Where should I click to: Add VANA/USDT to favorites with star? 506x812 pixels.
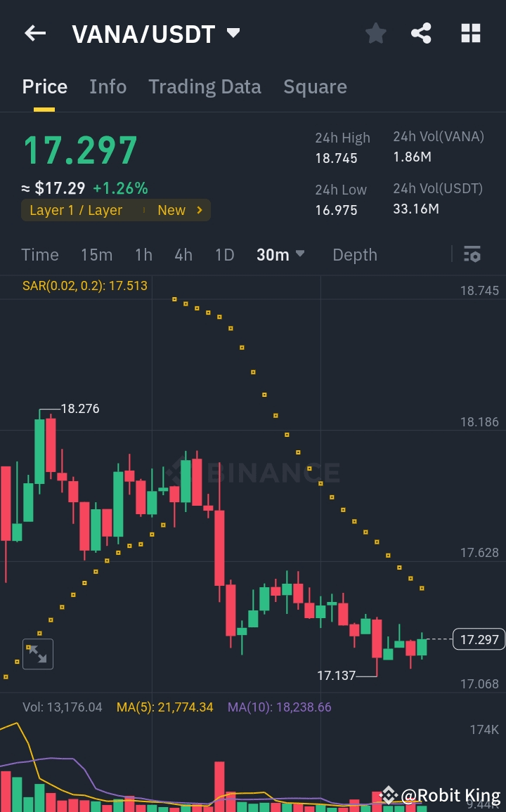[376, 33]
